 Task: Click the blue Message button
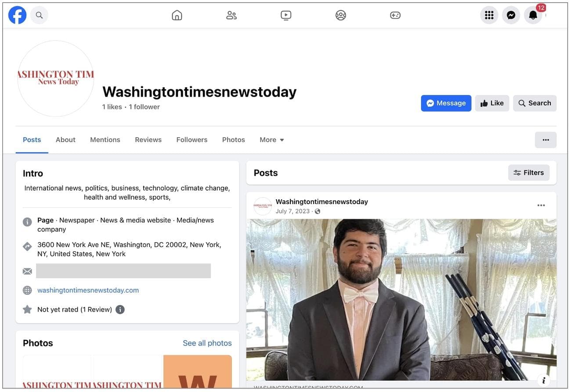[446, 103]
